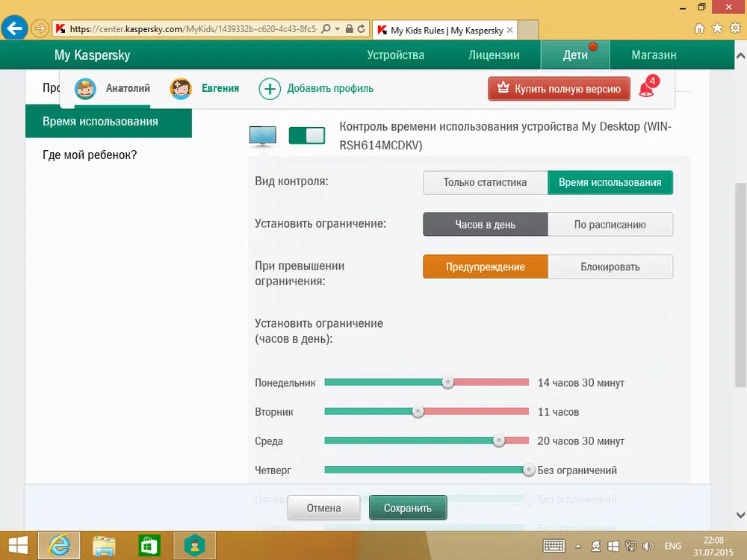Click Анатолий's avatar picture

(85, 89)
